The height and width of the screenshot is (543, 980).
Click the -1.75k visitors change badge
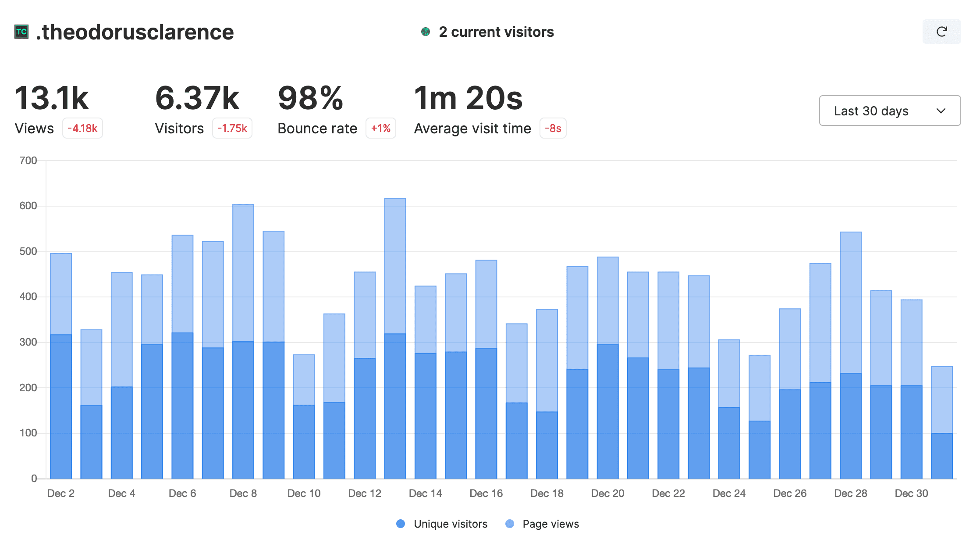(232, 128)
